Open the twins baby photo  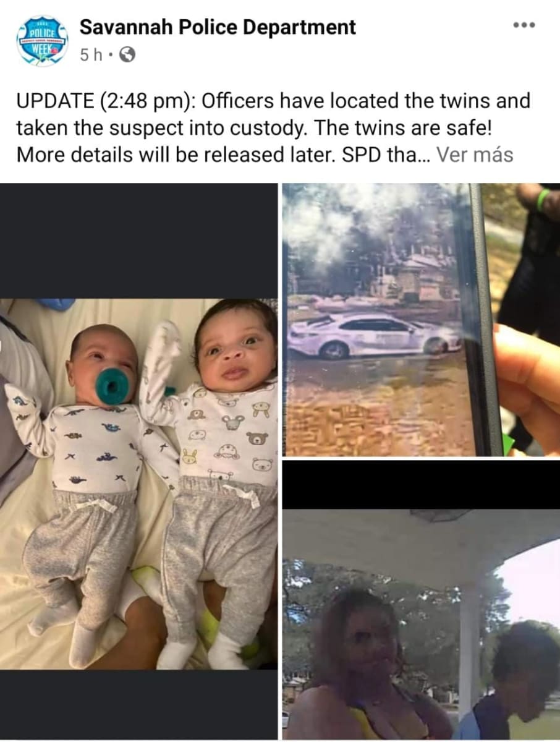[138, 461]
